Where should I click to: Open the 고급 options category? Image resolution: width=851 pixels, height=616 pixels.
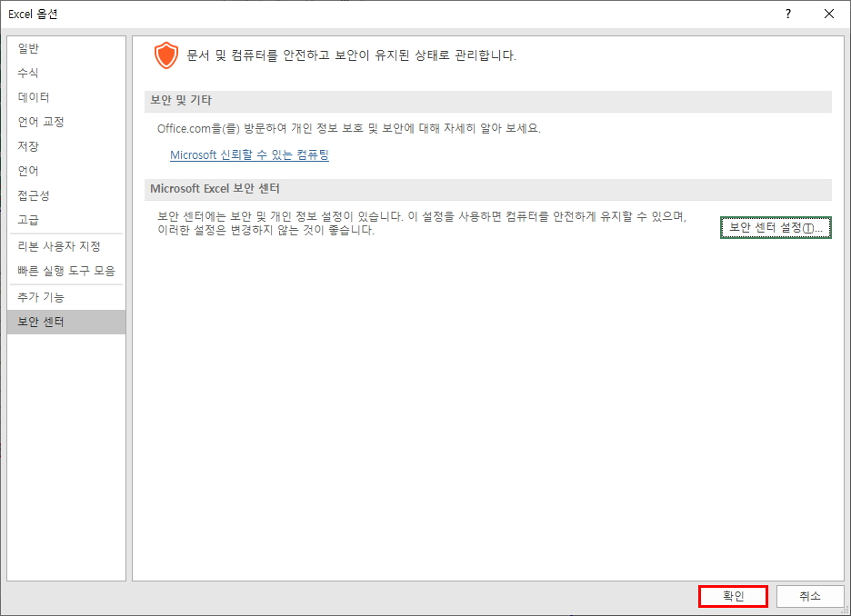click(x=66, y=220)
